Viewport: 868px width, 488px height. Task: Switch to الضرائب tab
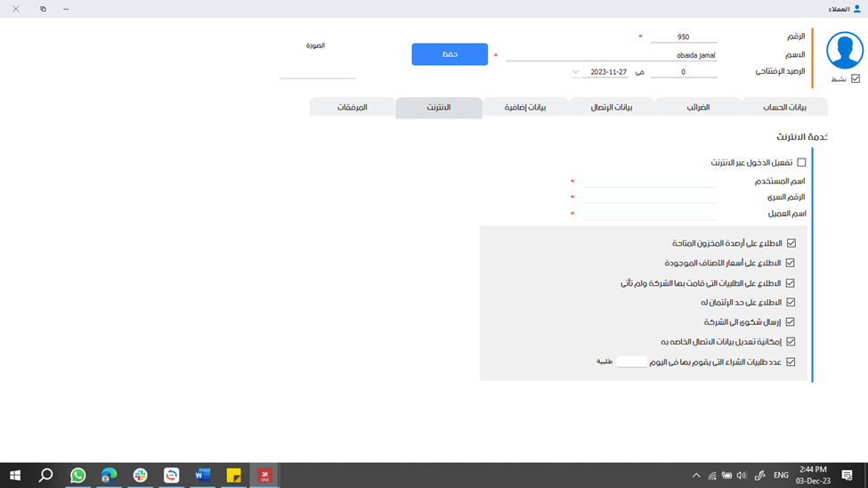coord(698,107)
